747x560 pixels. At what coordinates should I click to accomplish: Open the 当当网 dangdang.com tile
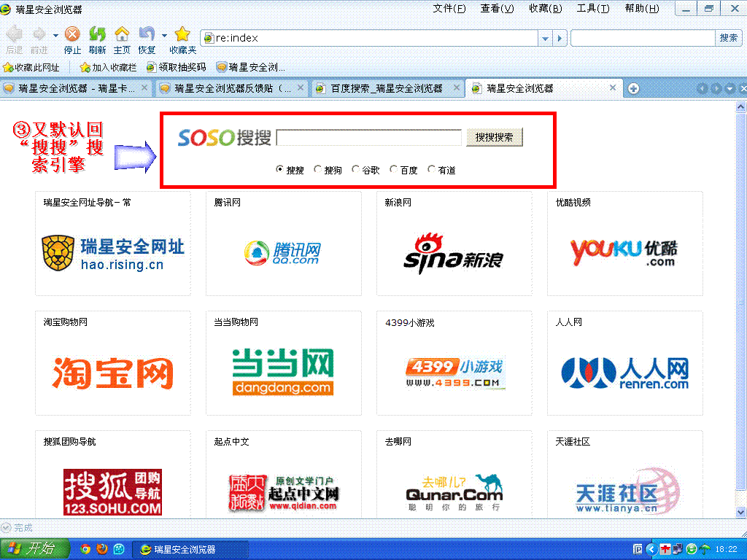coord(284,363)
